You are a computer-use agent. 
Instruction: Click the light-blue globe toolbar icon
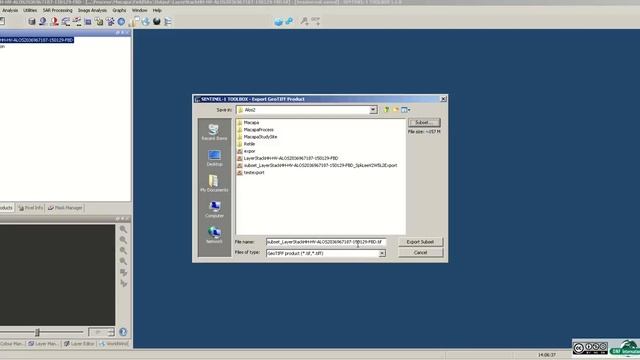coord(146,21)
